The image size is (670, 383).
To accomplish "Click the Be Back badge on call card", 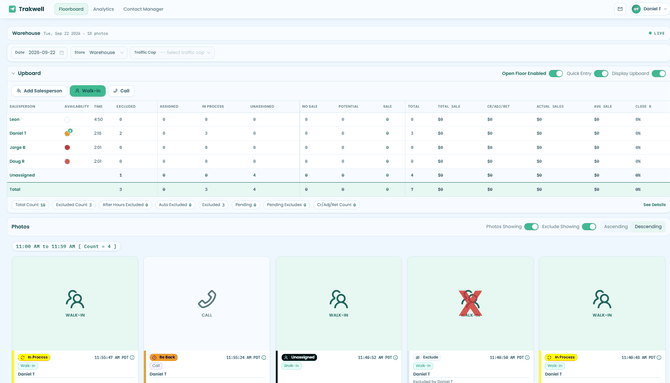I will tap(164, 357).
